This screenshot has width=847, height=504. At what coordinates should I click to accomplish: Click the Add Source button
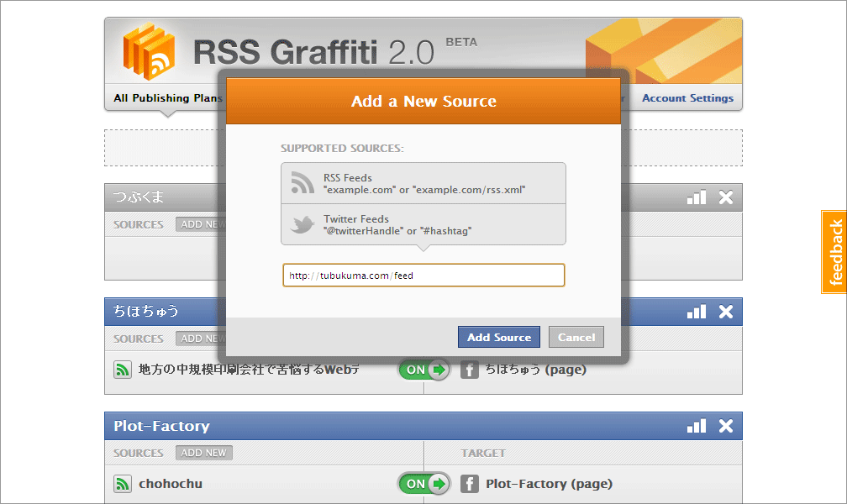499,337
